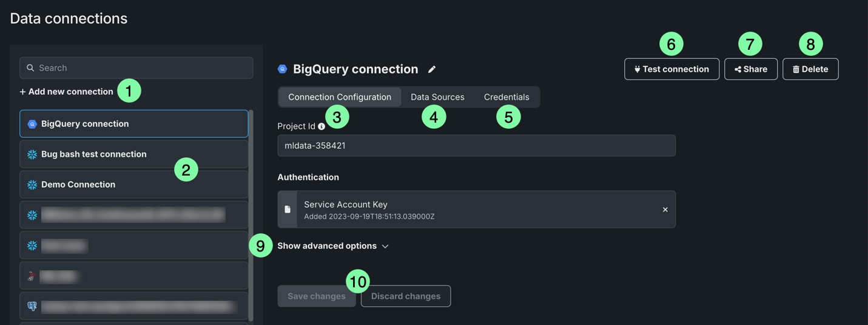Screen dimensions: 868x325
Task: Delete the BigQuery connection
Action: pos(810,69)
